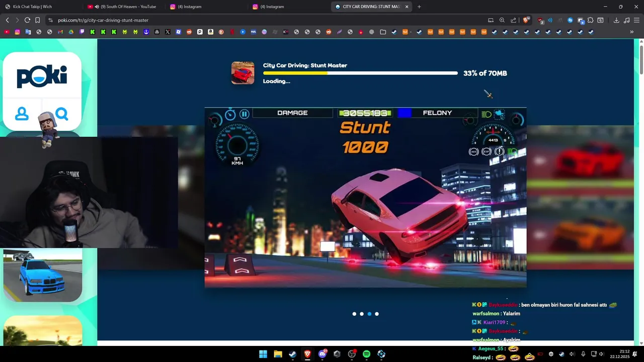
Task: Open the Reddit bookmark in bookmarks bar
Action: coord(189,32)
